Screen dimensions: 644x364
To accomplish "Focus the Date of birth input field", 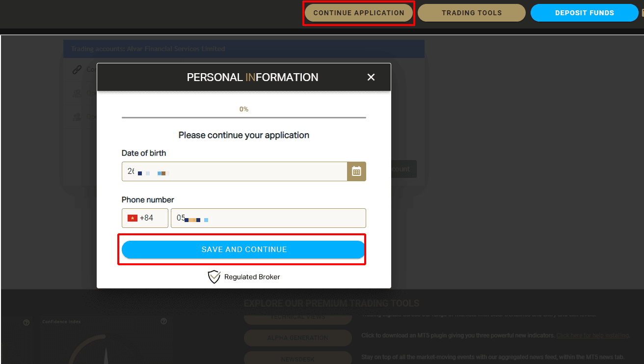I will click(x=235, y=171).
